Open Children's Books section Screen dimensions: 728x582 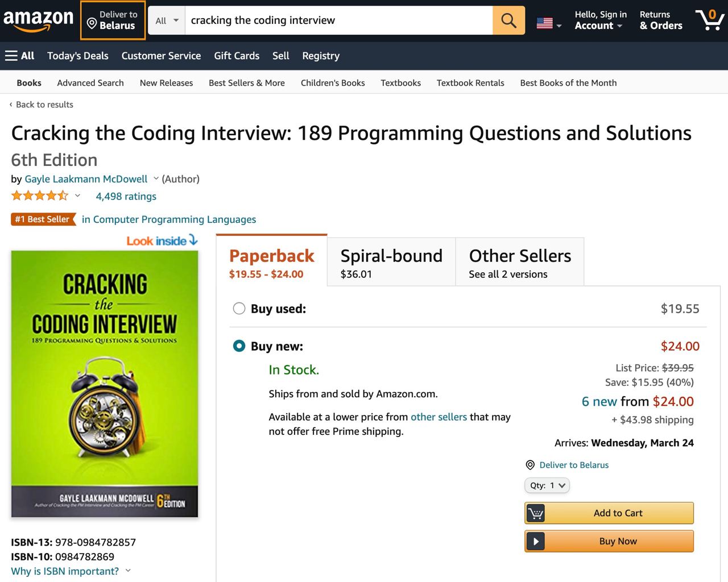click(333, 83)
